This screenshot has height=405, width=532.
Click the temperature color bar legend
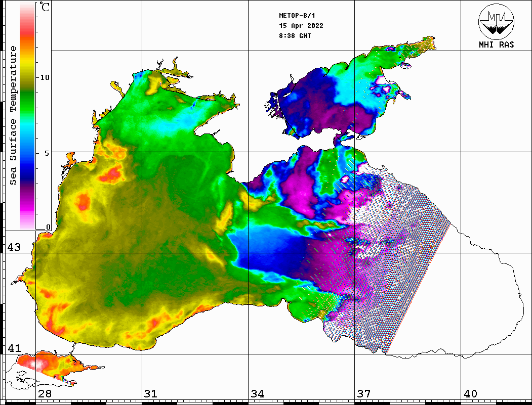coord(27,116)
